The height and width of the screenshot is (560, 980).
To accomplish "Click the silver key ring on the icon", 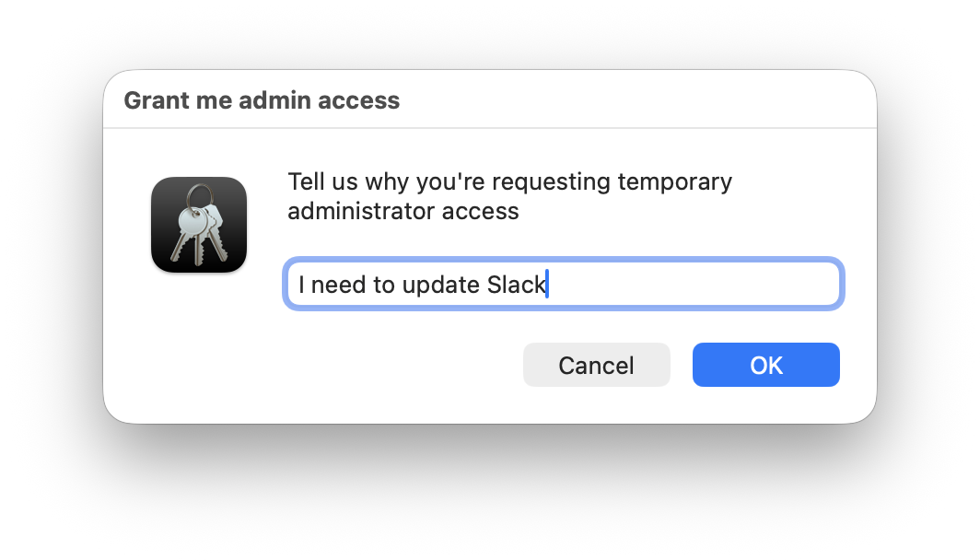I will (x=197, y=195).
